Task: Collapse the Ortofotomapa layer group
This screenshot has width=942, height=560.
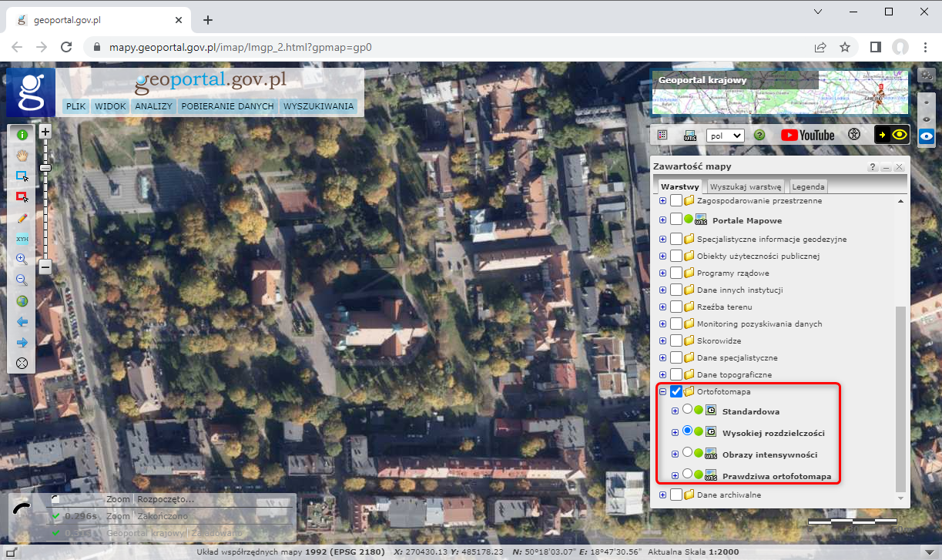Action: click(x=663, y=392)
